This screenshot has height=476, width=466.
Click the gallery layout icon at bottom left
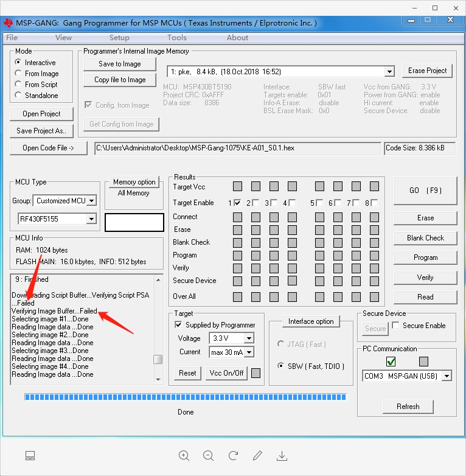tap(30, 456)
